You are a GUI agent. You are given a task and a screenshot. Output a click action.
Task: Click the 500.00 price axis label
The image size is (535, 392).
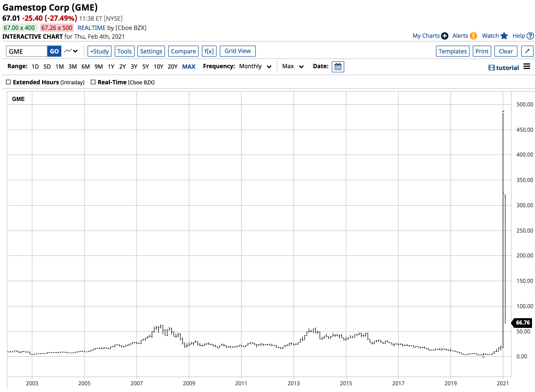click(525, 104)
